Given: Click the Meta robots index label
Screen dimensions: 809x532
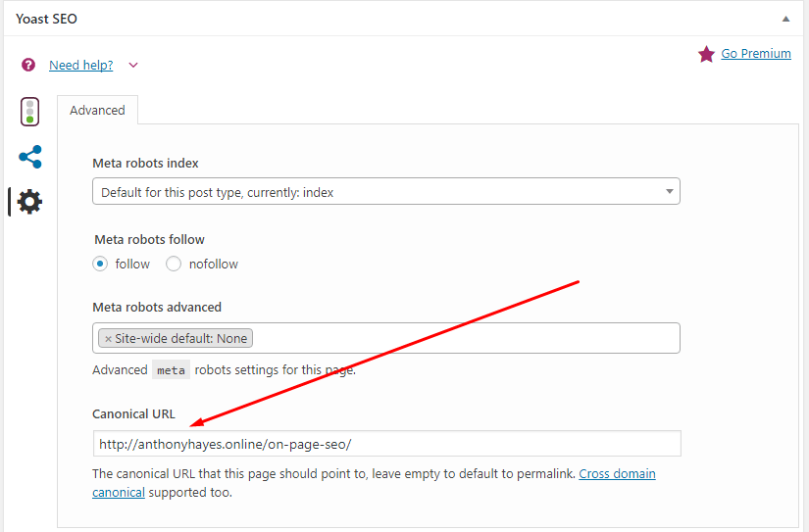Looking at the screenshot, I should [145, 164].
